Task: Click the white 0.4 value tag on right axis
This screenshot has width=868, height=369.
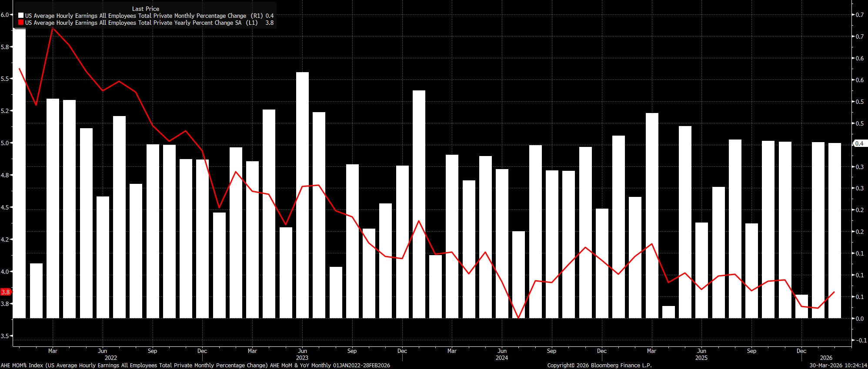Action: point(859,143)
